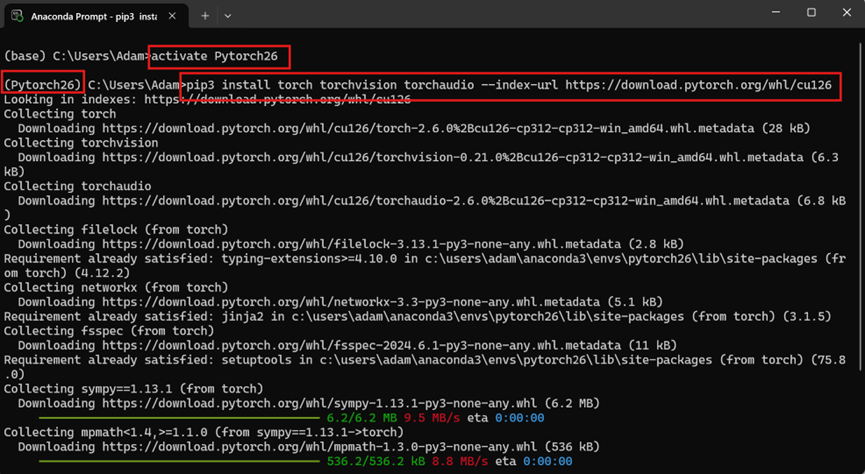Click the filelock-3.13.1 download URL line

(351, 244)
